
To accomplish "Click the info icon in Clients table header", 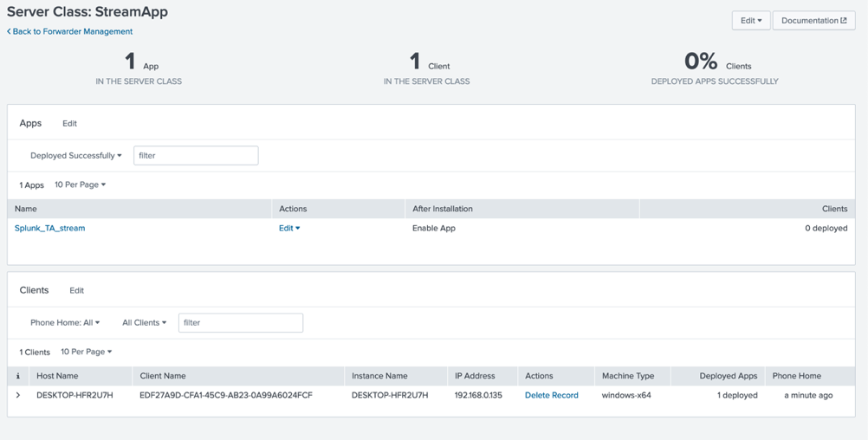I will [18, 376].
